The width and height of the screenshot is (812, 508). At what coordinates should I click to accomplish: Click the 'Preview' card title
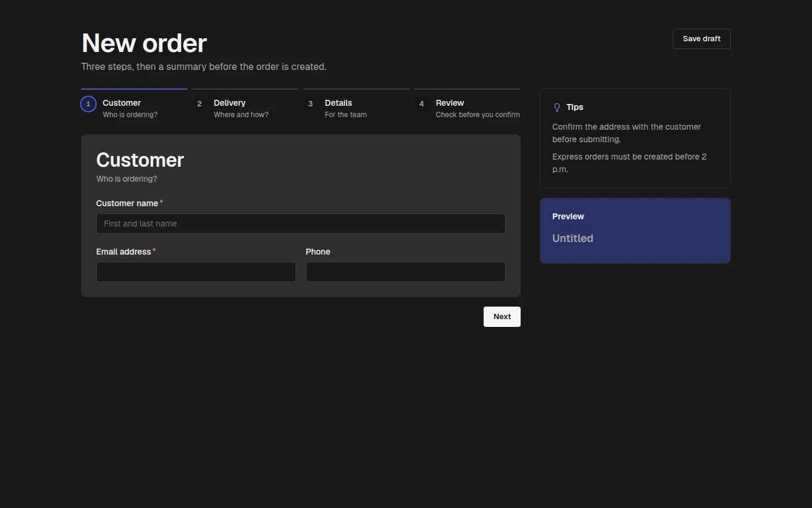click(x=568, y=216)
